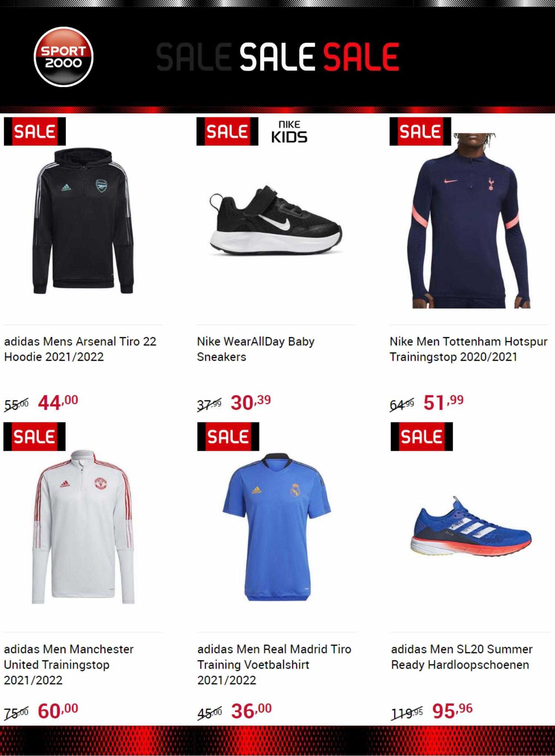Click the SALE SALE SALE banner heading
This screenshot has height=756, width=555.
tap(278, 57)
